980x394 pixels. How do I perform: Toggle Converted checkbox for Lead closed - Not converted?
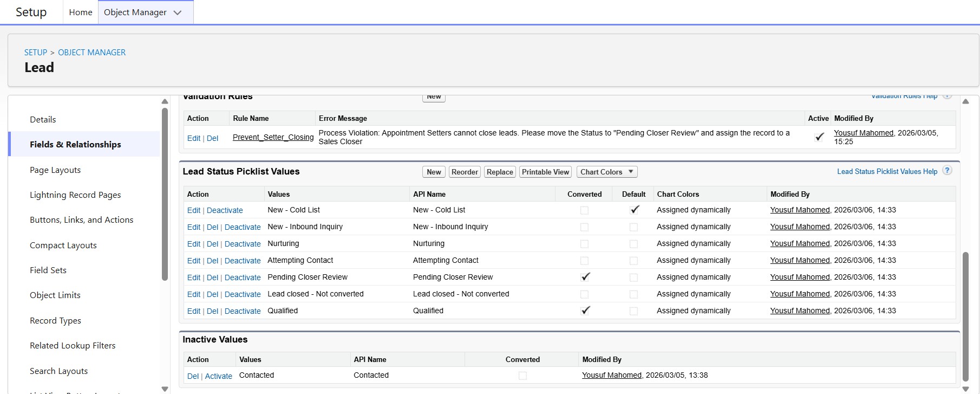pyautogui.click(x=584, y=294)
